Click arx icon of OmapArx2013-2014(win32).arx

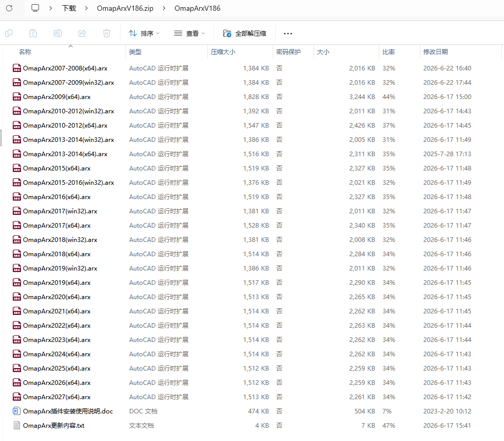[17, 140]
